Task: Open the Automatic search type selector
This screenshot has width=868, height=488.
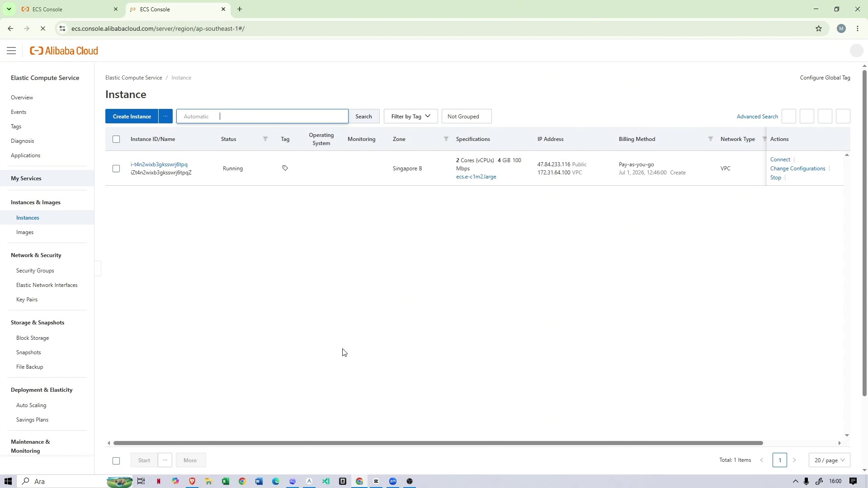Action: [196, 116]
